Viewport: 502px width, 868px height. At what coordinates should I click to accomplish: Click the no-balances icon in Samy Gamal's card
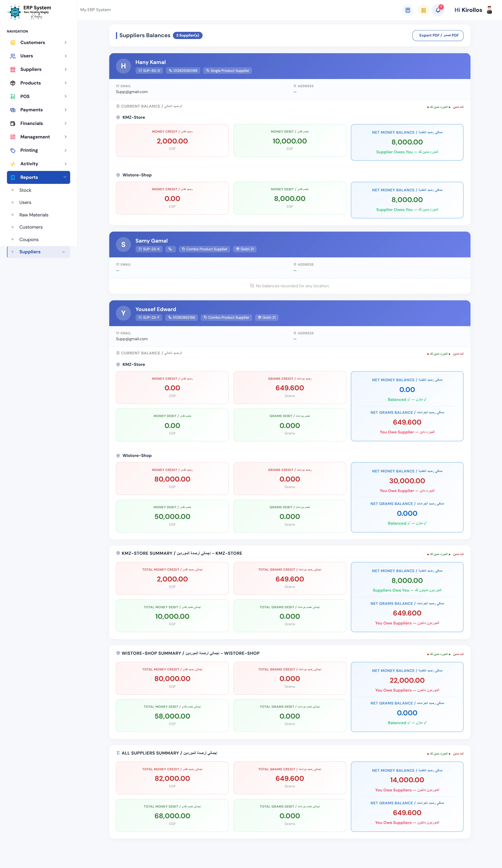point(252,286)
